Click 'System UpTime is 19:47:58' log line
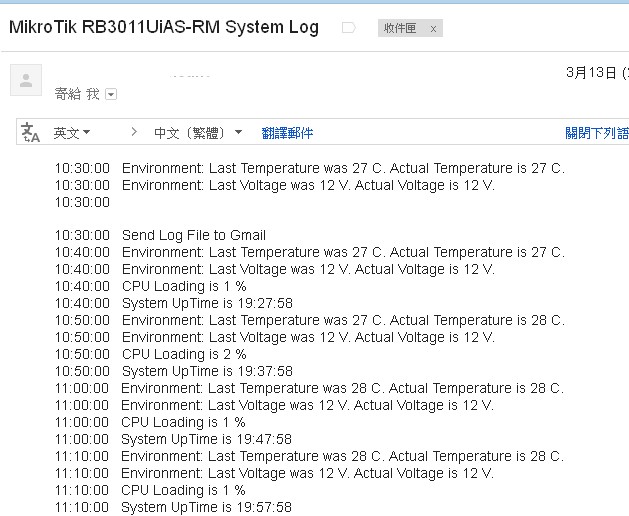Screen dimensions: 629x516 point(206,439)
